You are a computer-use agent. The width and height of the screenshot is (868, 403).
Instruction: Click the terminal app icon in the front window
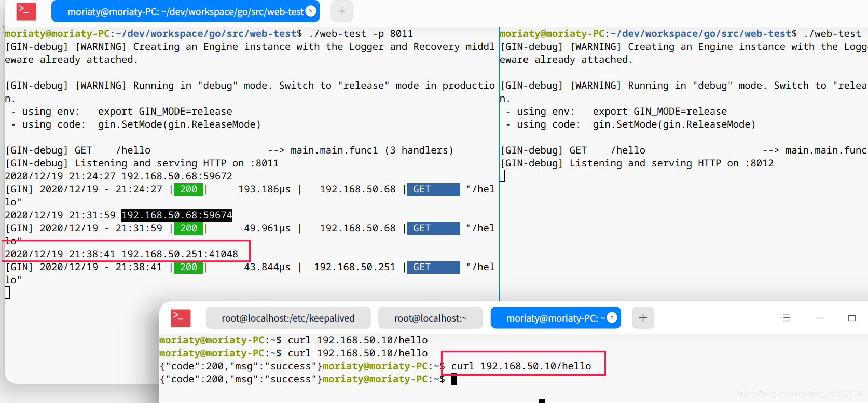click(x=181, y=318)
